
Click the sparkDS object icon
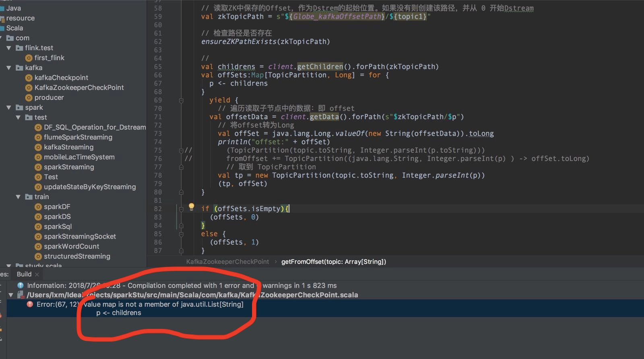tap(38, 217)
